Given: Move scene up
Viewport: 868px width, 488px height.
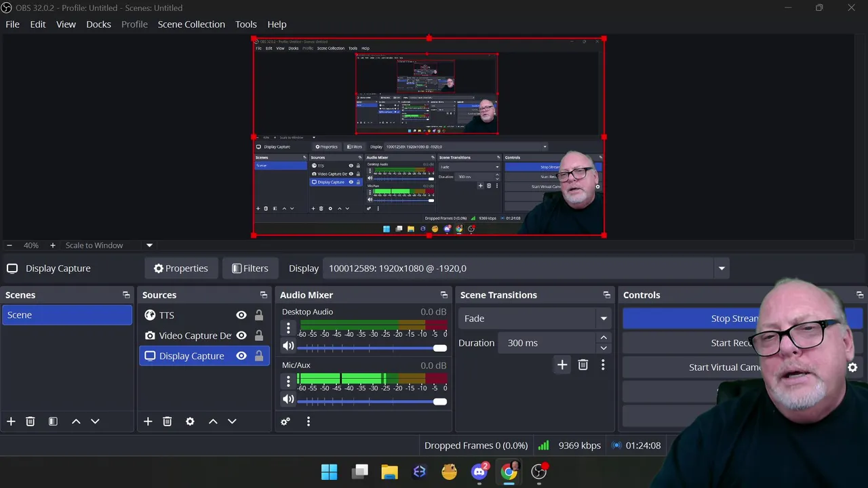Looking at the screenshot, I should [x=76, y=422].
